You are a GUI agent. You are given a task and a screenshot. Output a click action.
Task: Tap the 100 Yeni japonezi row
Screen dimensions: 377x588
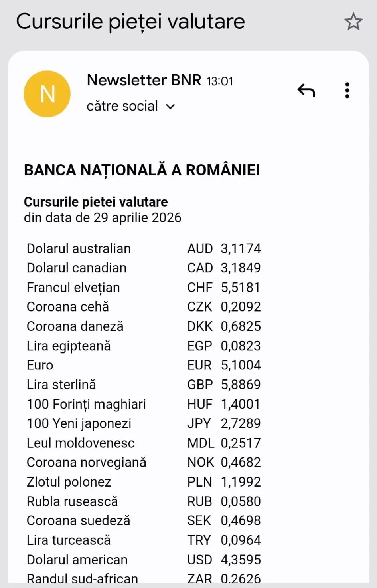click(144, 423)
